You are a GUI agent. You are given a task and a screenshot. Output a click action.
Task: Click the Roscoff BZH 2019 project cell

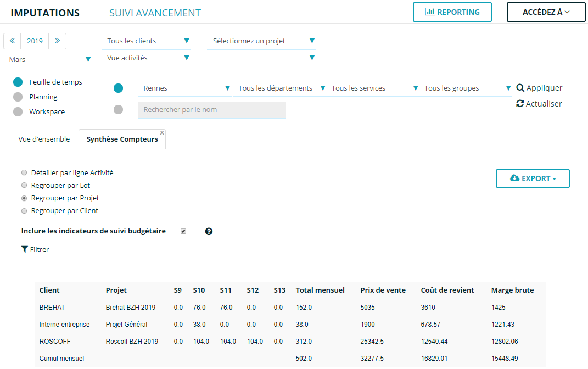[132, 342]
